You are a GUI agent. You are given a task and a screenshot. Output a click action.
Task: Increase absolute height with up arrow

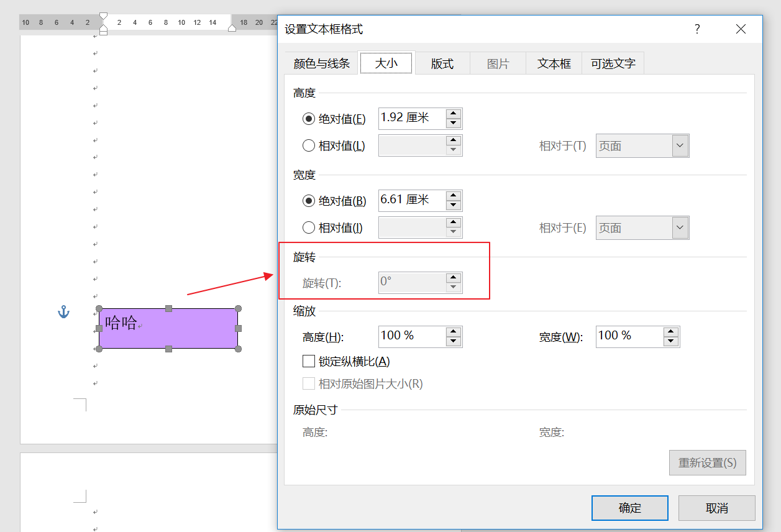click(x=454, y=114)
